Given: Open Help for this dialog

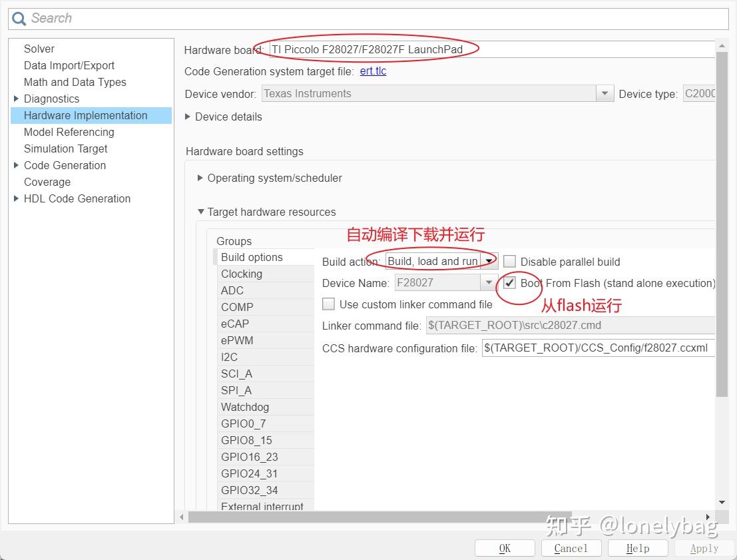Looking at the screenshot, I should pyautogui.click(x=638, y=548).
